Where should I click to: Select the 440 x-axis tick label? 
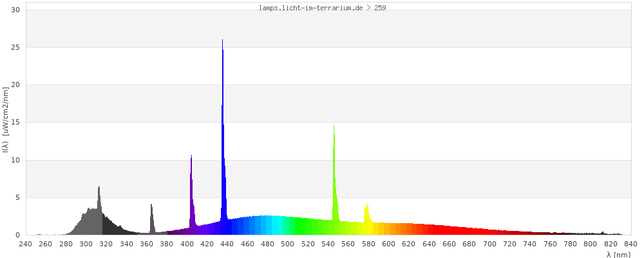(x=227, y=244)
